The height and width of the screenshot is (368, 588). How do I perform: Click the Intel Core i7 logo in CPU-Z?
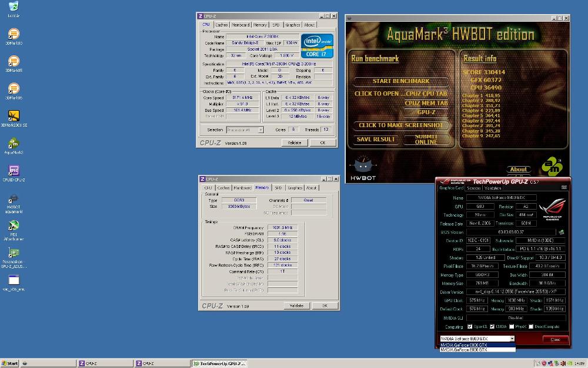pyautogui.click(x=317, y=46)
